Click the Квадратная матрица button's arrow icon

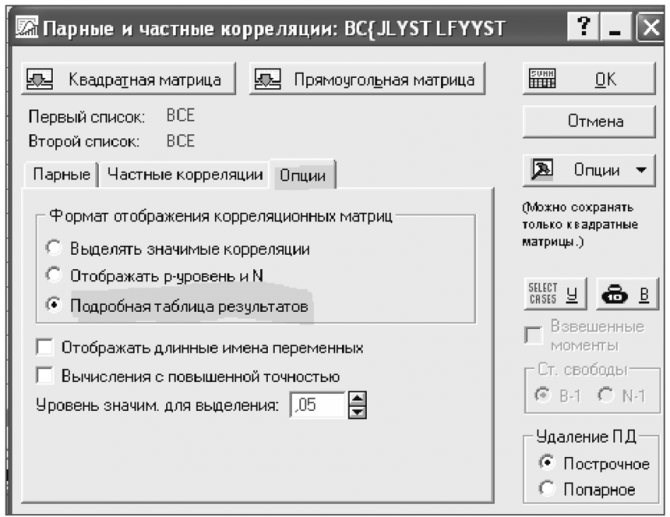pos(39,79)
